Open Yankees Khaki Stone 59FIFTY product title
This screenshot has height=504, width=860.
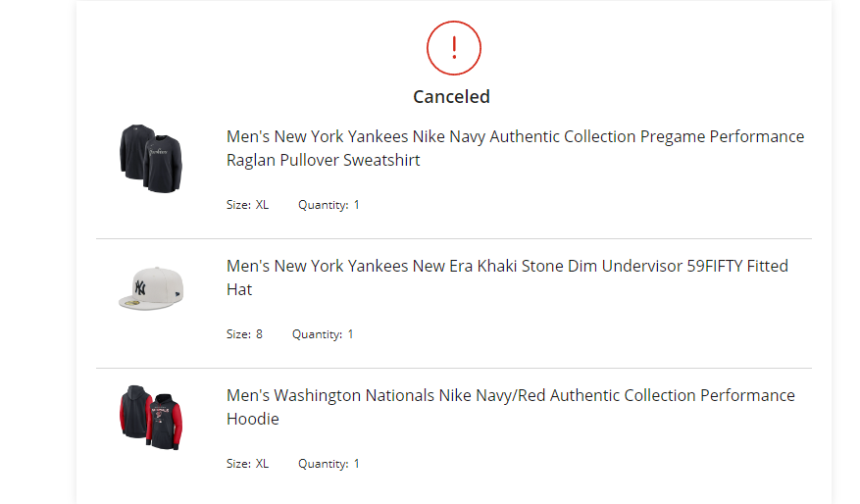[507, 277]
